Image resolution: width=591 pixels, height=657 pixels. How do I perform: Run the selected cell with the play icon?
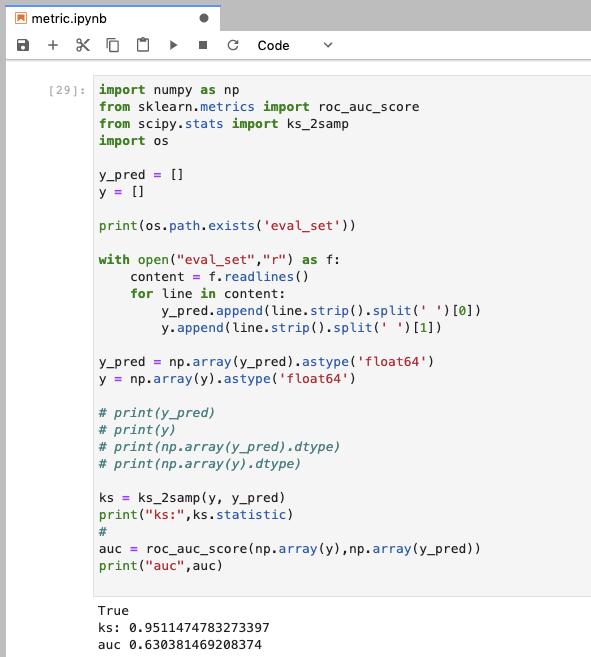(173, 45)
